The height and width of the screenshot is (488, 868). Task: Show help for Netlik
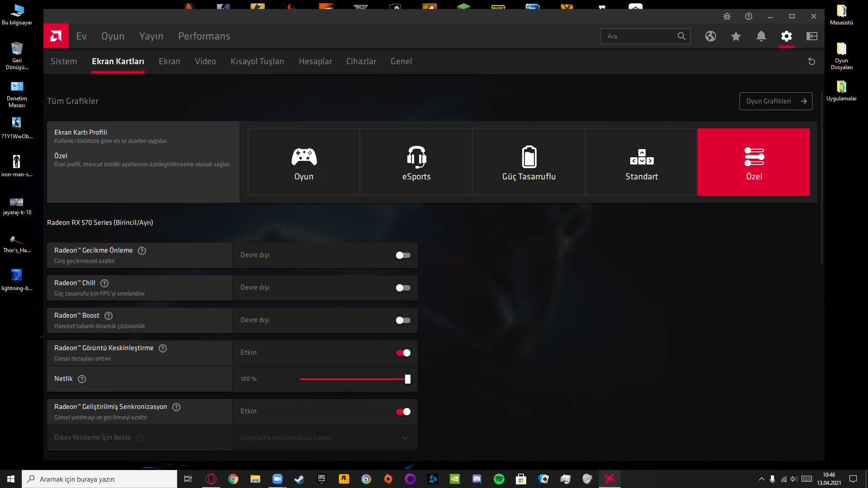click(x=82, y=379)
